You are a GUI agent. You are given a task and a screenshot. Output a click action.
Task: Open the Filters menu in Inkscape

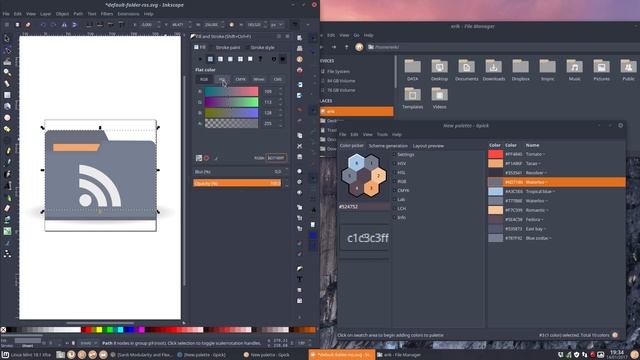(x=107, y=14)
